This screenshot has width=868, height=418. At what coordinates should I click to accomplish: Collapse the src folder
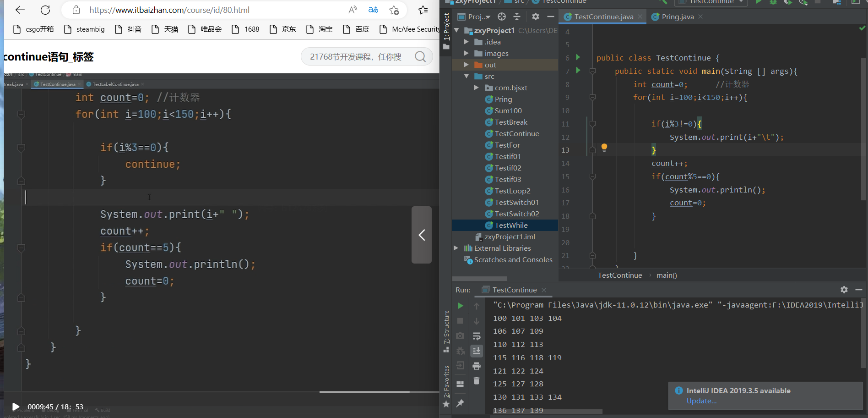click(x=467, y=76)
